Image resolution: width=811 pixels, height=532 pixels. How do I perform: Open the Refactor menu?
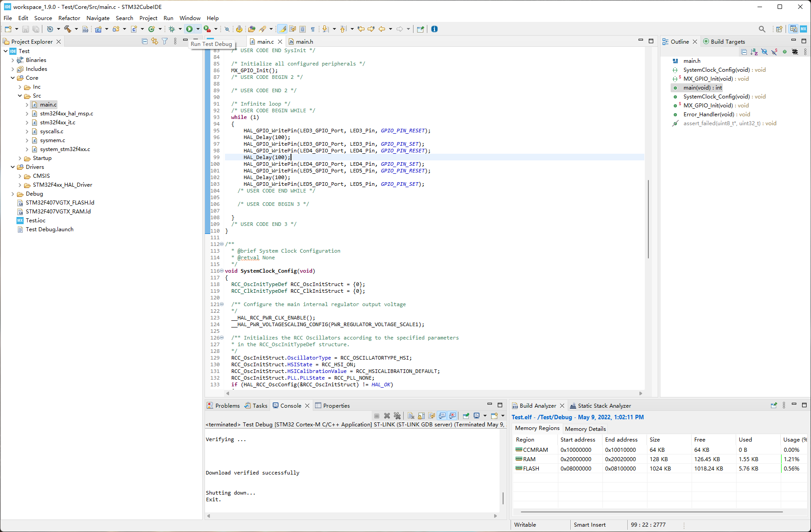point(69,18)
